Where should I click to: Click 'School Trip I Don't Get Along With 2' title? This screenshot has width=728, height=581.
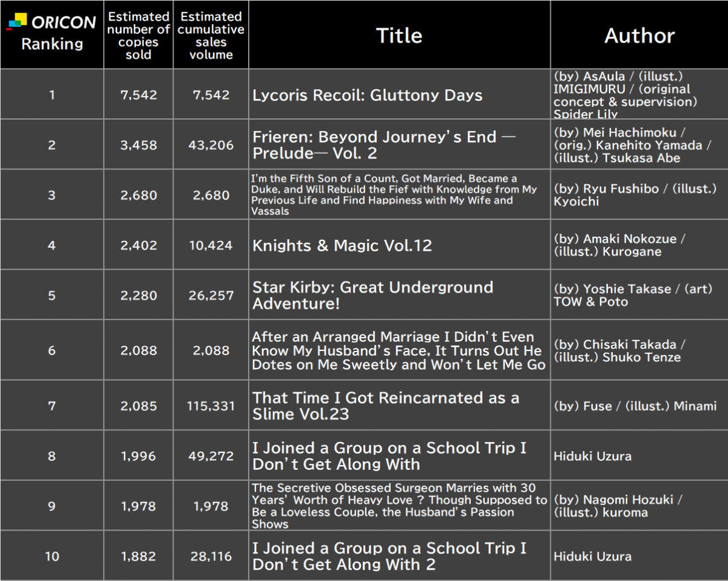[x=389, y=556]
